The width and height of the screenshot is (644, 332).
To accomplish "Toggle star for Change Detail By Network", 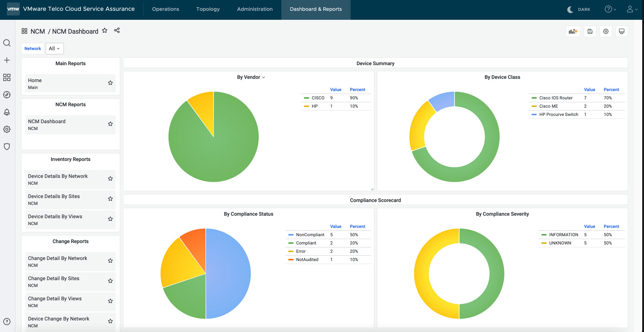I will (110, 261).
